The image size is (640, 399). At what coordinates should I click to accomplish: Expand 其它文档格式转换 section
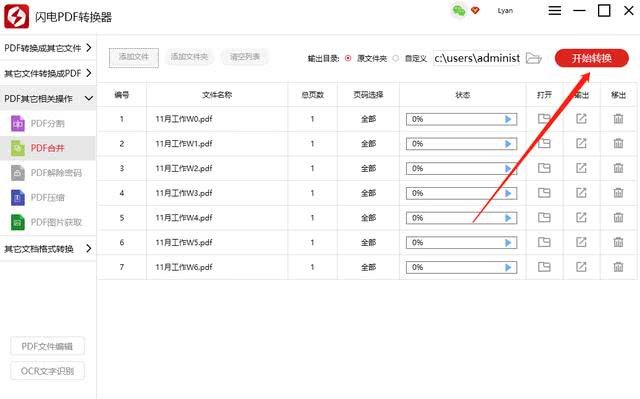[x=48, y=248]
